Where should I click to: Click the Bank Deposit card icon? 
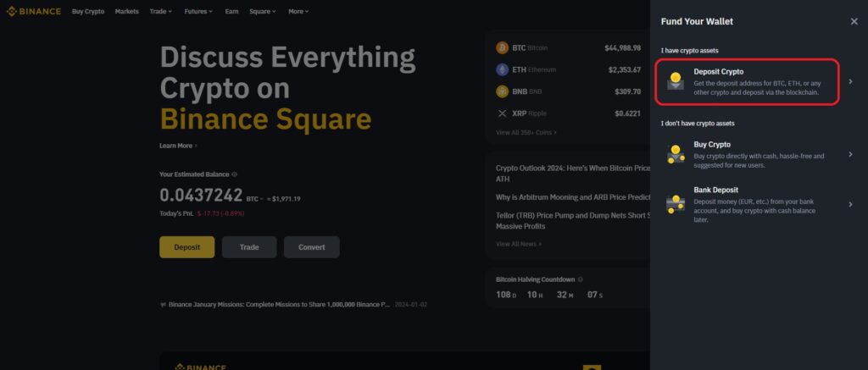point(676,204)
